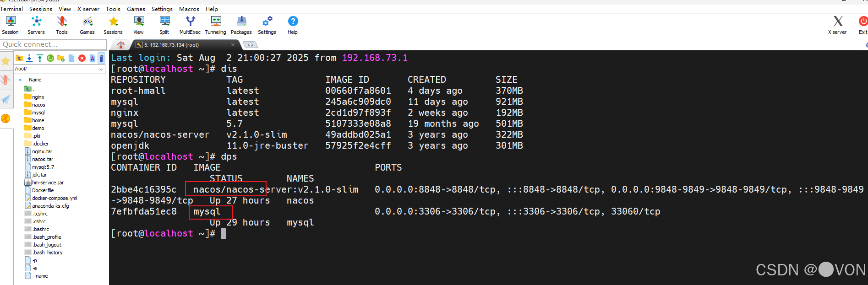This screenshot has width=868, height=285.
Task: Select the mysql:5.7 file
Action: pyautogui.click(x=40, y=167)
